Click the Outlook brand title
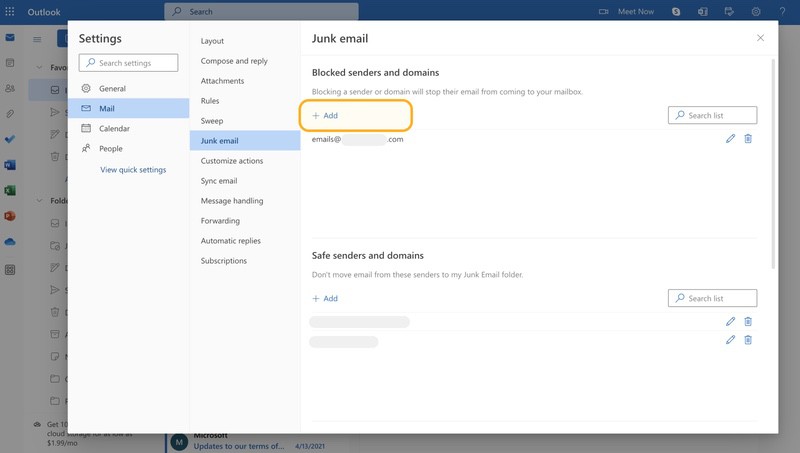 [44, 12]
